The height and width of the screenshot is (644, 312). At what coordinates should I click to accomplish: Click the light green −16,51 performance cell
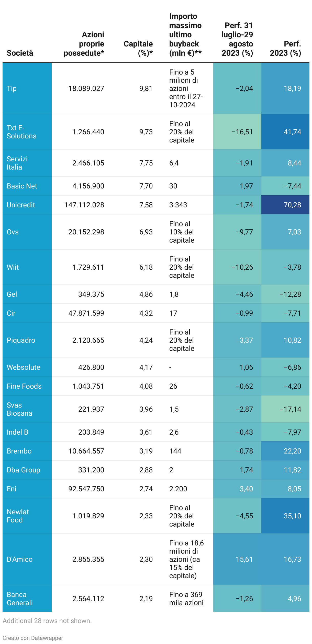click(x=242, y=132)
